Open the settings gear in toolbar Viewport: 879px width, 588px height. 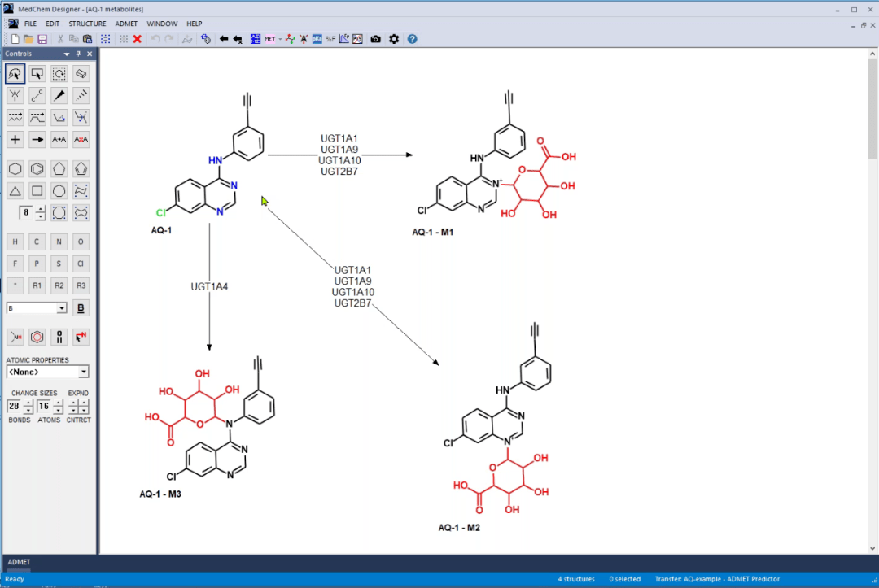pyautogui.click(x=394, y=39)
